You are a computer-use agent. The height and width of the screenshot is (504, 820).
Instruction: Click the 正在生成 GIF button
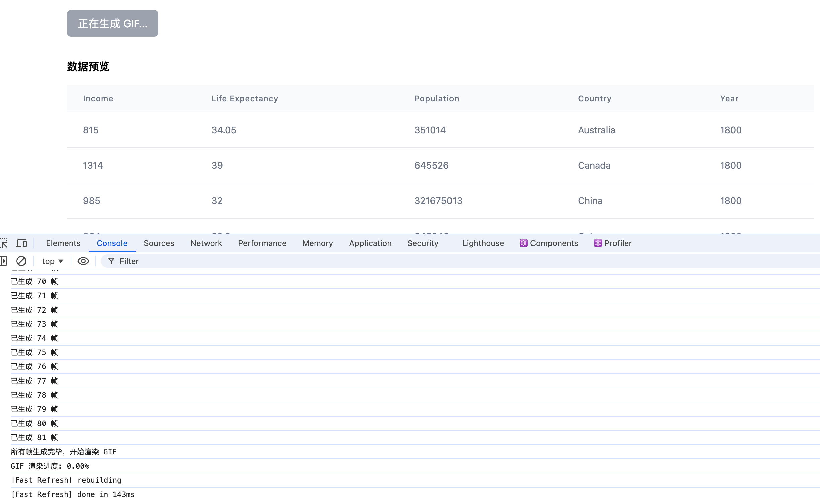click(112, 23)
